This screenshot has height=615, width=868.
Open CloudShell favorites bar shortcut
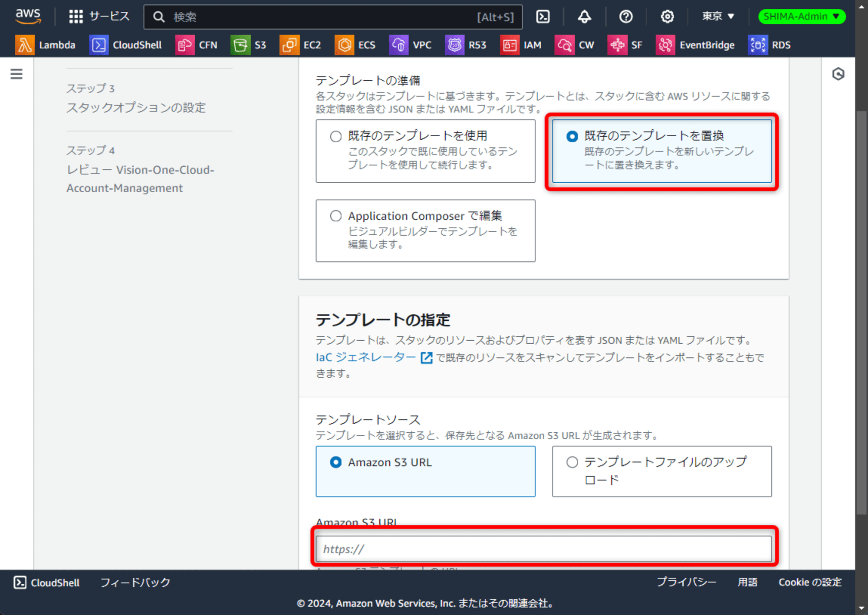(126, 45)
